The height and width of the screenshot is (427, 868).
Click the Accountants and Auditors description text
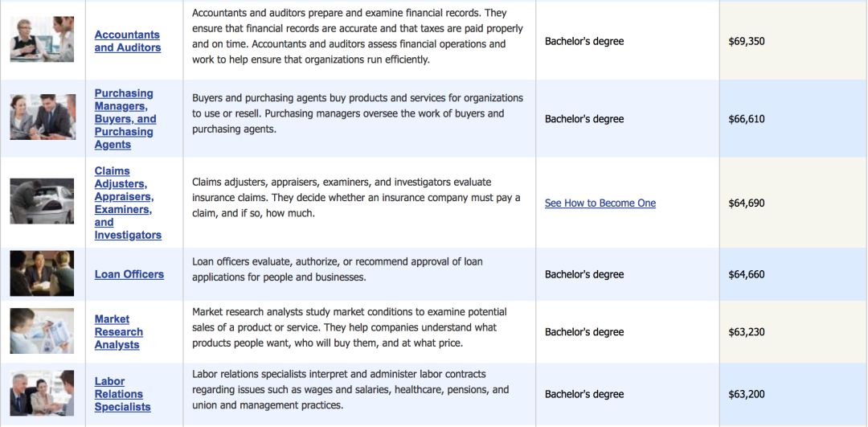(357, 36)
